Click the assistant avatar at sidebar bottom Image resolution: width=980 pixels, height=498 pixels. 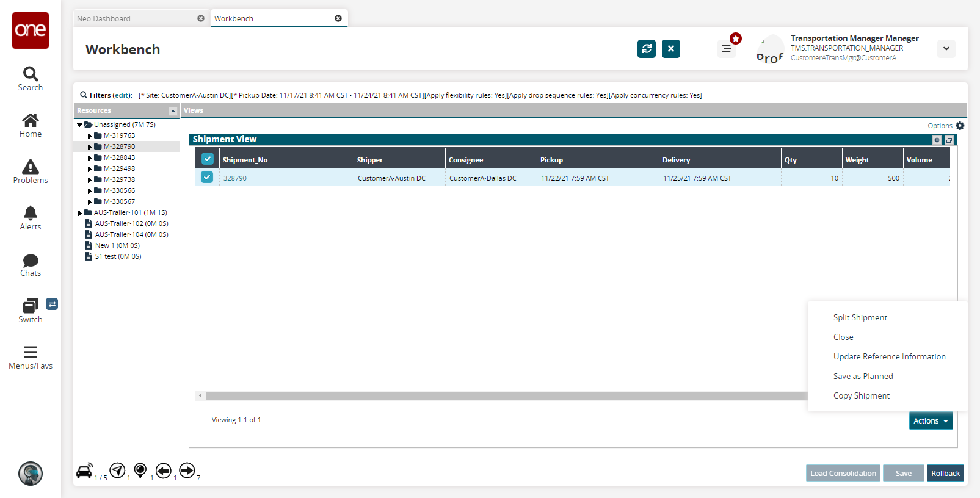click(31, 474)
